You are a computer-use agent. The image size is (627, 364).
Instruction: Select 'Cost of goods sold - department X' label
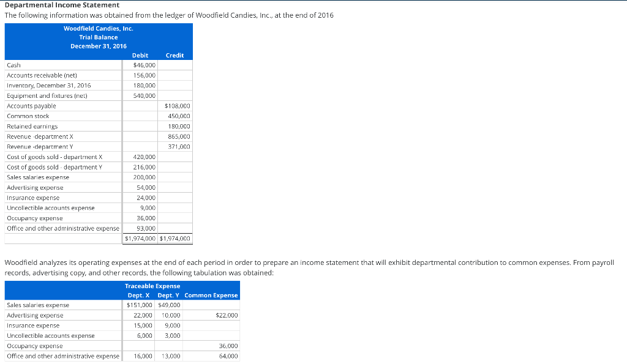click(54, 157)
